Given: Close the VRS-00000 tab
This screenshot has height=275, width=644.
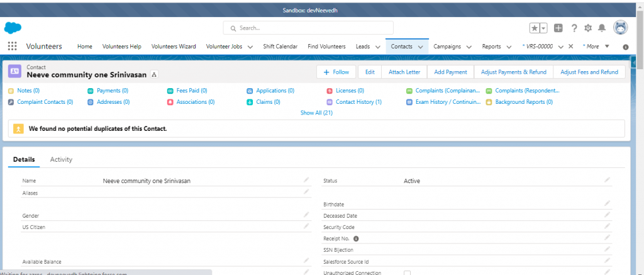Looking at the screenshot, I should [570, 47].
